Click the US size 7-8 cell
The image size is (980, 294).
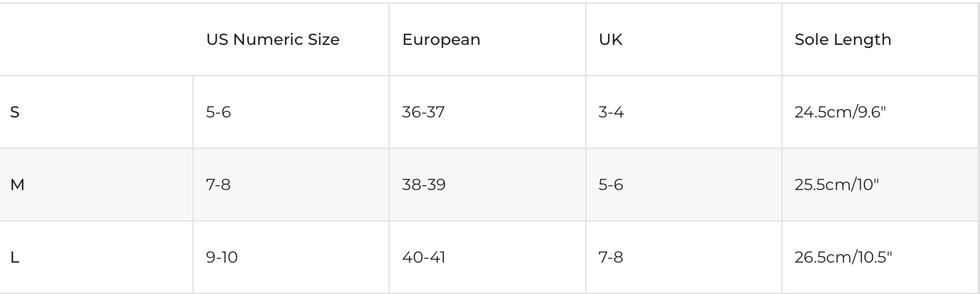(218, 185)
